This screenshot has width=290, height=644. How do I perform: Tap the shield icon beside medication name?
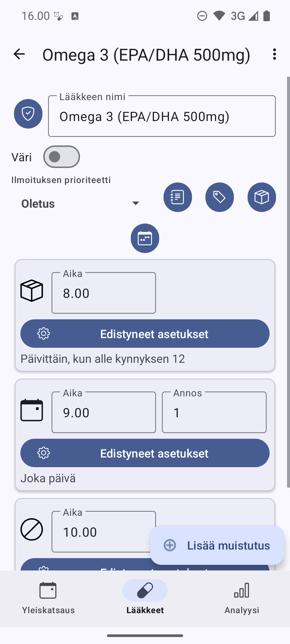coord(28,114)
